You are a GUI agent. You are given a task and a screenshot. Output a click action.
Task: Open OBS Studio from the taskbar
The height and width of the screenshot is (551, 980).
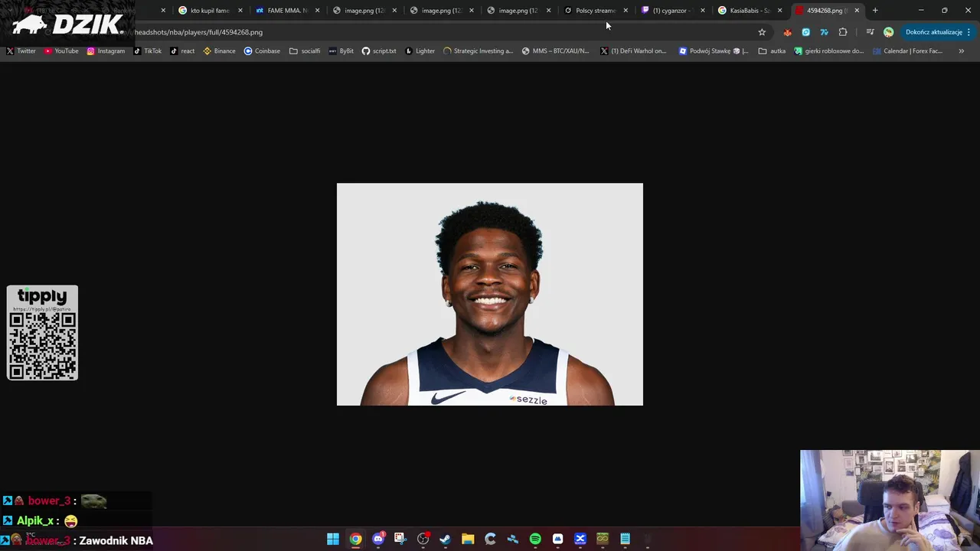pos(423,539)
